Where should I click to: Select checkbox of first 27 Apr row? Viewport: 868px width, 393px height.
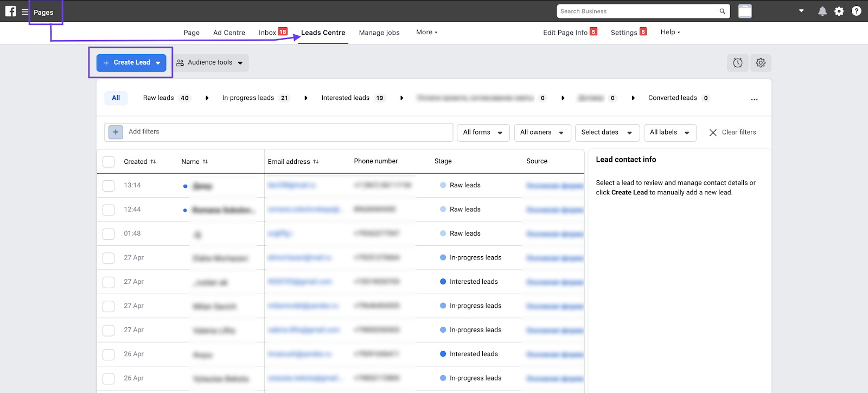[x=108, y=258]
